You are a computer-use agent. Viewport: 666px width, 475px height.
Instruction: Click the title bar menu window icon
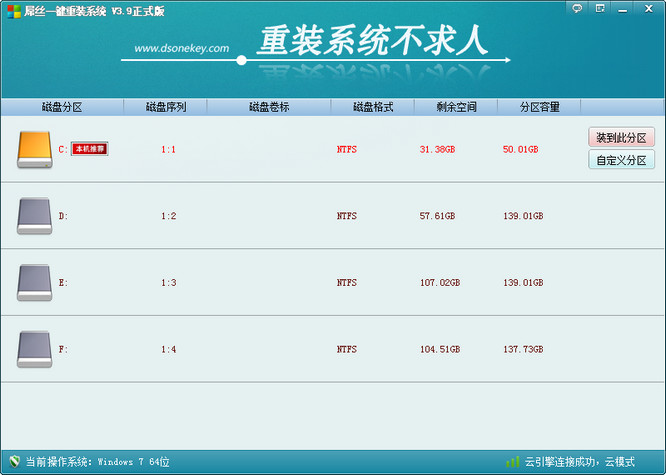tap(600, 8)
